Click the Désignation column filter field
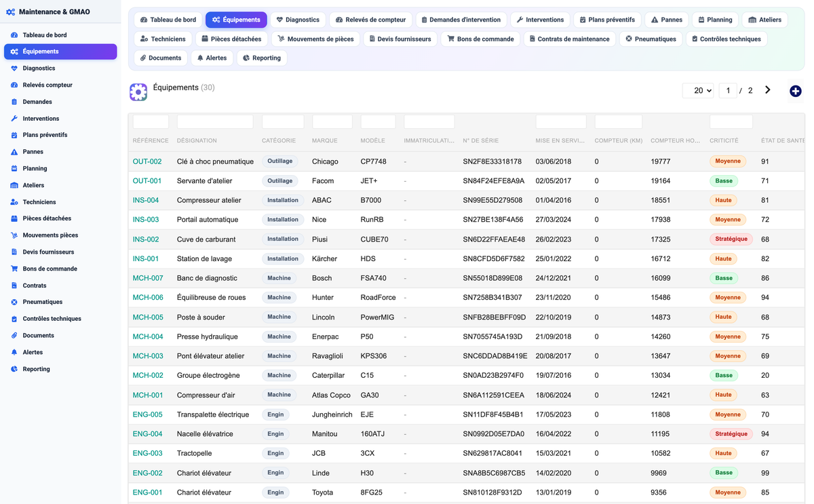The width and height of the screenshot is (814, 504). point(215,121)
